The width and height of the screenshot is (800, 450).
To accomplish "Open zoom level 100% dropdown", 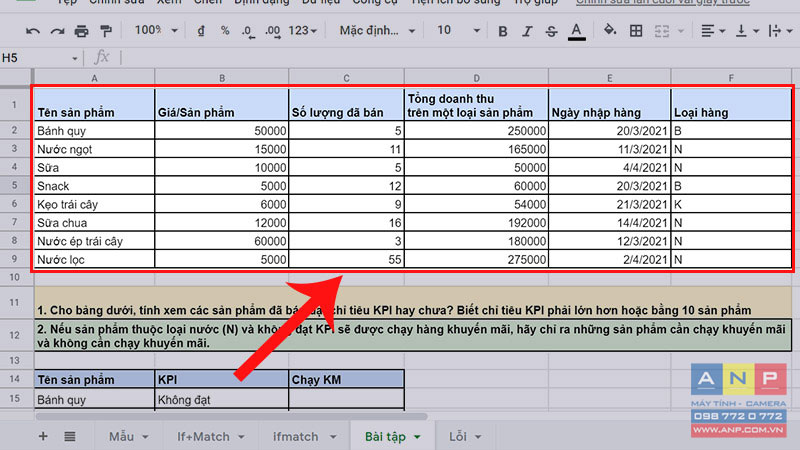I will [x=156, y=31].
